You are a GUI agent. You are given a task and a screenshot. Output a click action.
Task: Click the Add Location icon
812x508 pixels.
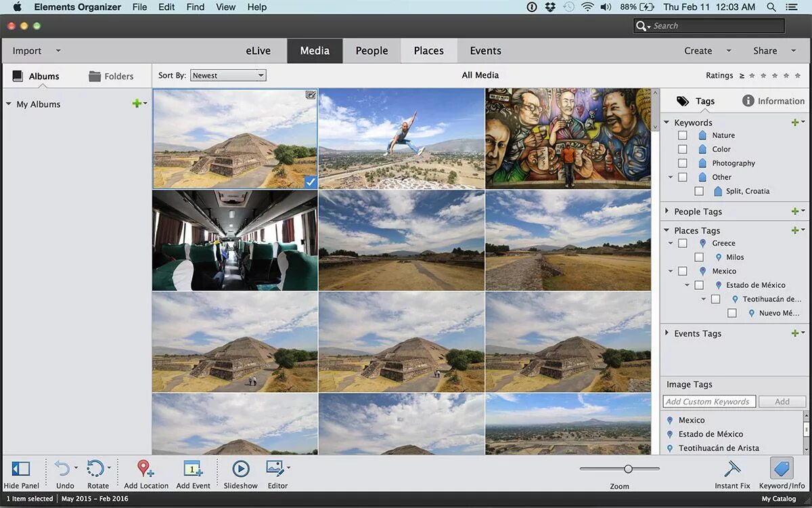coord(145,469)
